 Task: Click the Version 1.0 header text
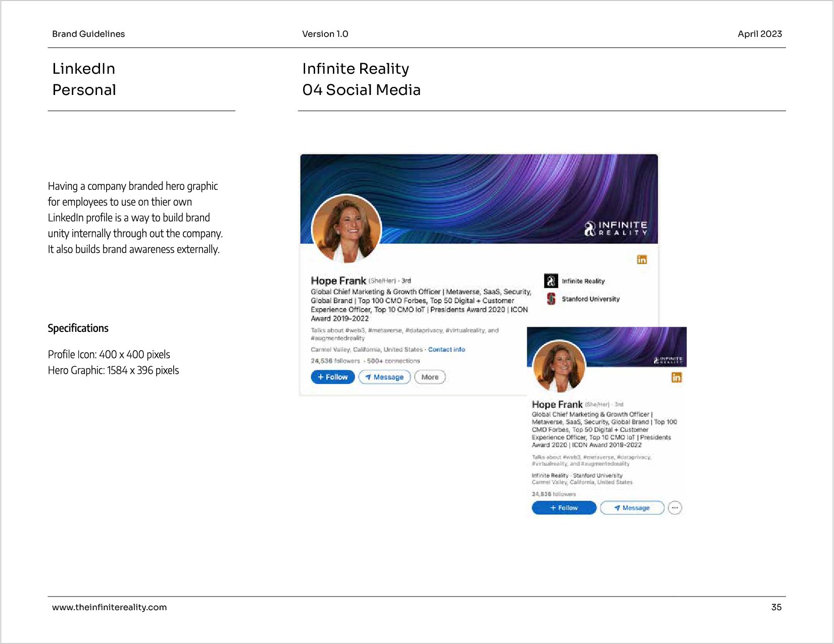point(325,34)
